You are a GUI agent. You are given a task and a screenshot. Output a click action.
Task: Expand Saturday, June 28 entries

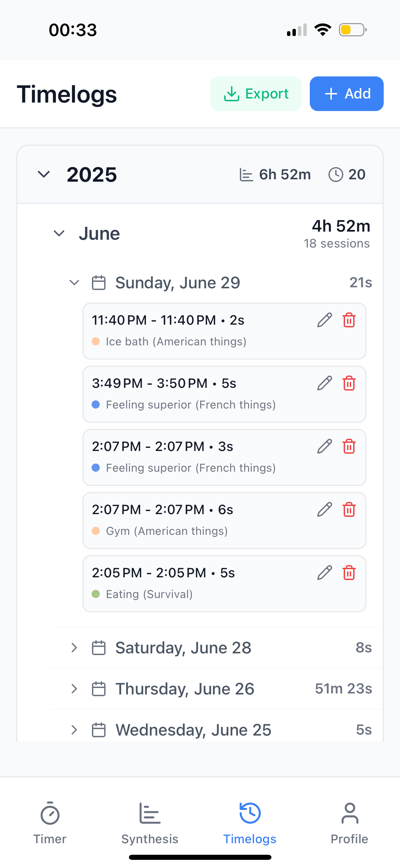click(74, 648)
